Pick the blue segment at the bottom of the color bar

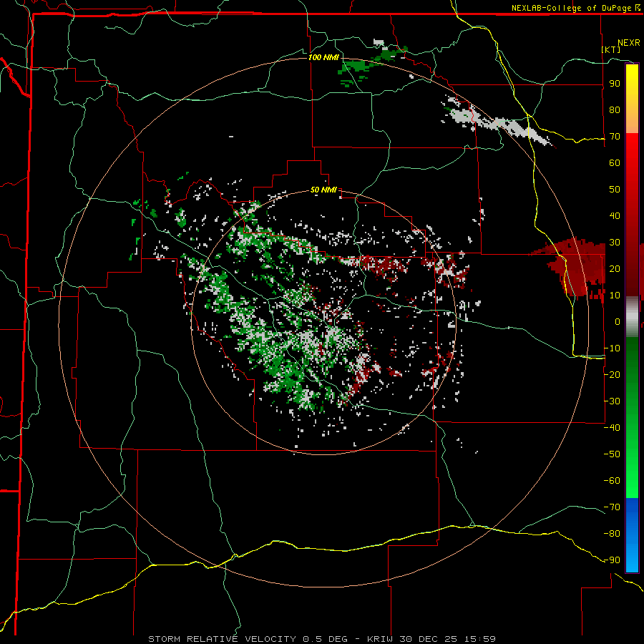pyautogui.click(x=632, y=535)
